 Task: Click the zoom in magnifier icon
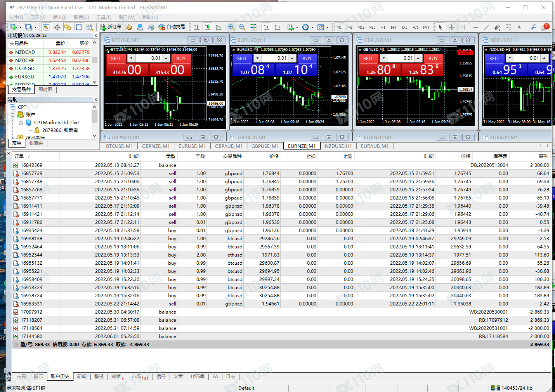[231, 27]
